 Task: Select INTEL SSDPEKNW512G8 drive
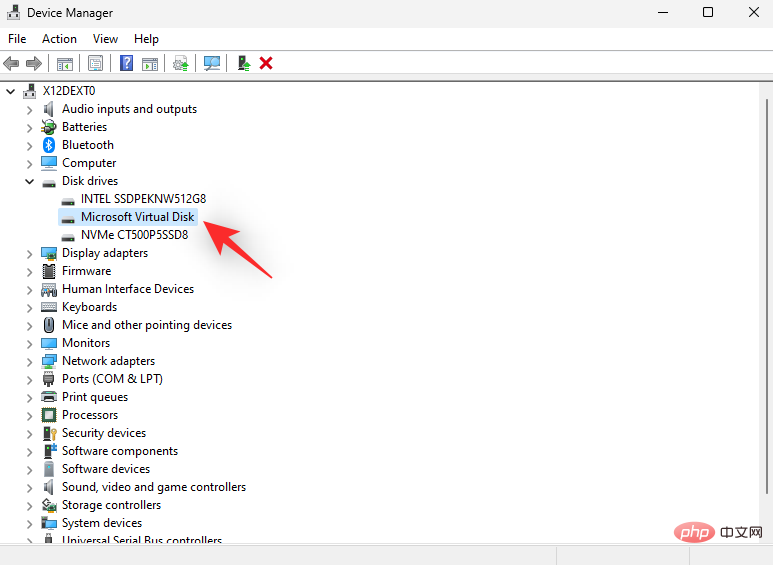pos(143,199)
